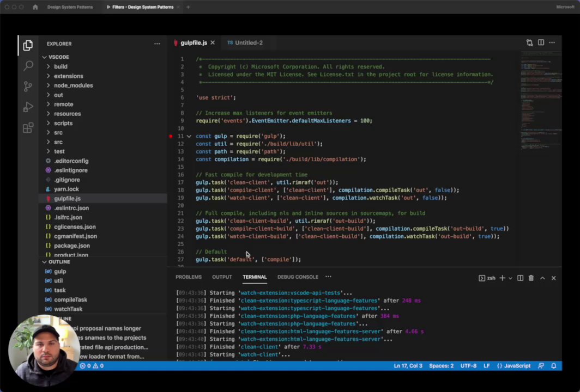
Task: Open notifications bell in status bar
Action: point(554,366)
